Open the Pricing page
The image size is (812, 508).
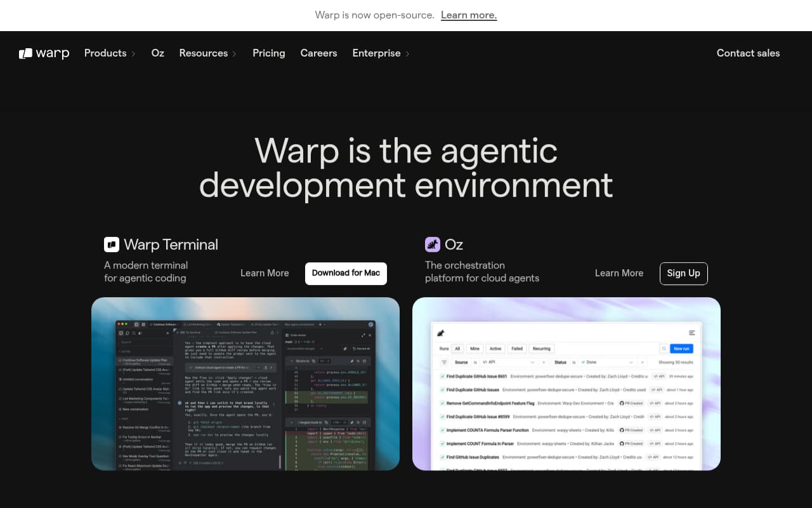coord(269,53)
